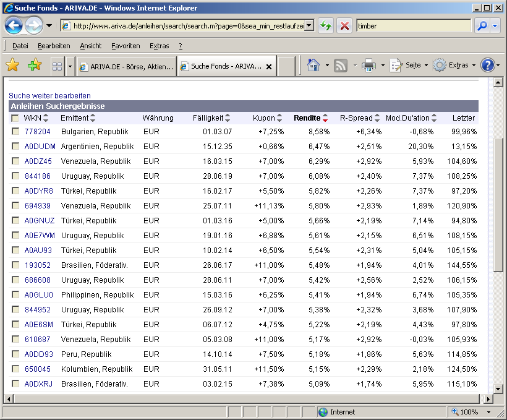Switch to ARIVA.DE - Börse, Aktien tab
Viewport: 507px width, 420px height.
click(127, 67)
